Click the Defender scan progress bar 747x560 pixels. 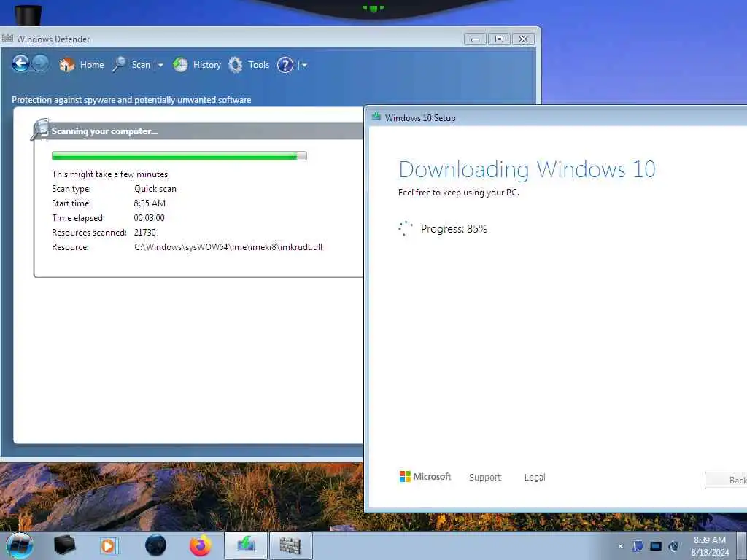(179, 156)
